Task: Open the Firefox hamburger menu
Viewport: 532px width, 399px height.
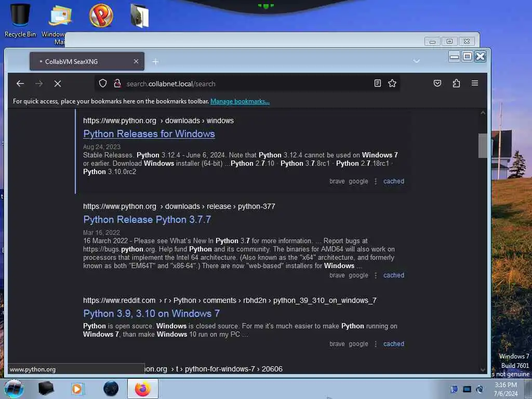Action: click(475, 83)
